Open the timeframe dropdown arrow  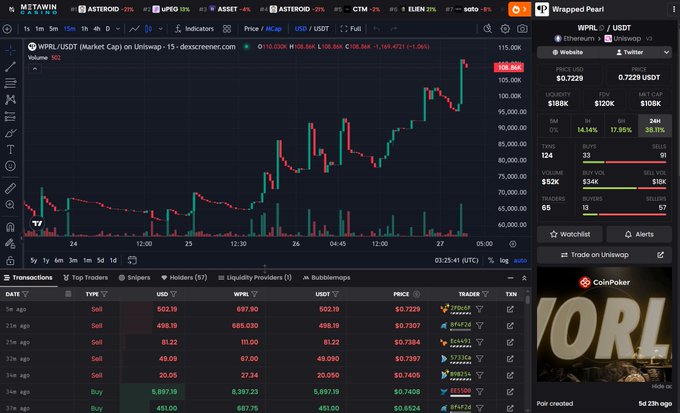[x=118, y=29]
